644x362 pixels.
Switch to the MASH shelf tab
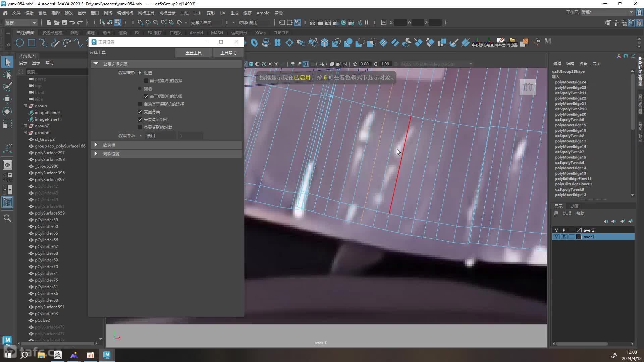click(x=217, y=33)
